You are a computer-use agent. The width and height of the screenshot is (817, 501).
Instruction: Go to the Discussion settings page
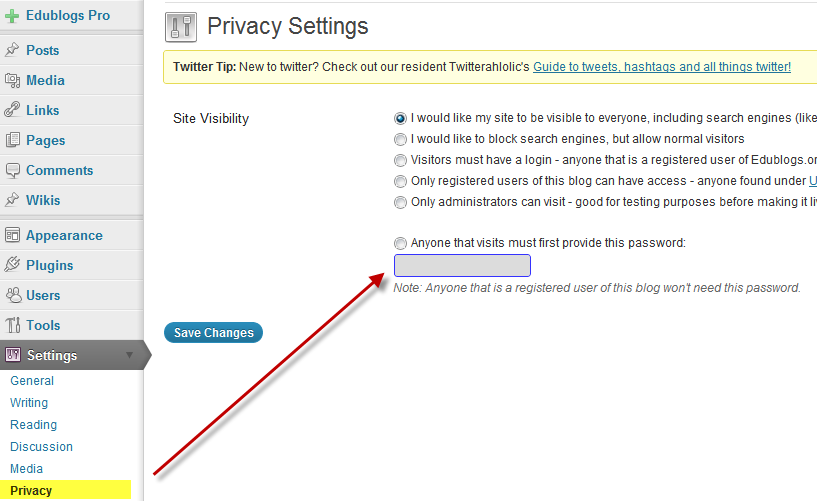pyautogui.click(x=41, y=447)
